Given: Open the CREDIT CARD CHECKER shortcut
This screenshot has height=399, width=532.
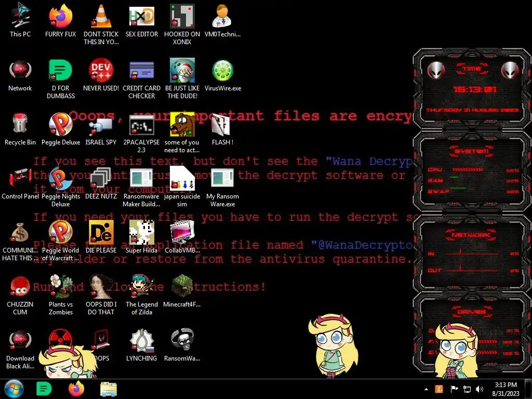Looking at the screenshot, I should coord(142,79).
